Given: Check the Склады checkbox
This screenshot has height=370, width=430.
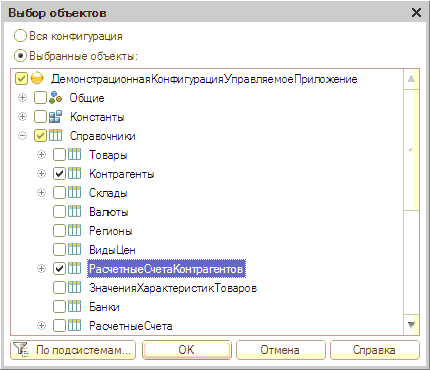Looking at the screenshot, I should 59,193.
